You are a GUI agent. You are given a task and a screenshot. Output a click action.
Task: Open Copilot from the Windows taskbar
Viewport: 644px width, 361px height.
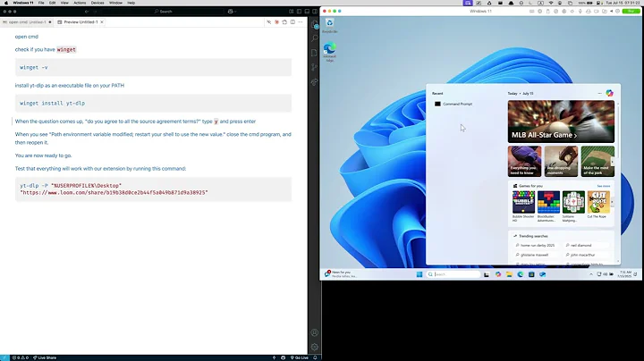498,274
